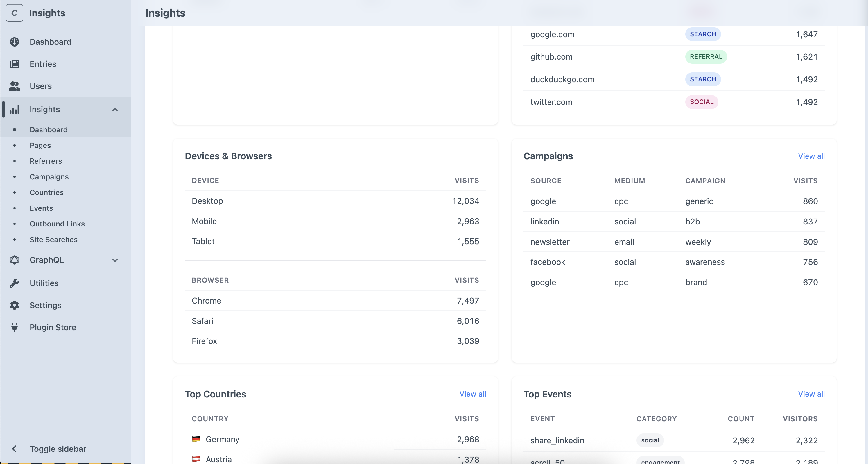Click the REFERRAL badge for github.com
868x464 pixels.
706,57
